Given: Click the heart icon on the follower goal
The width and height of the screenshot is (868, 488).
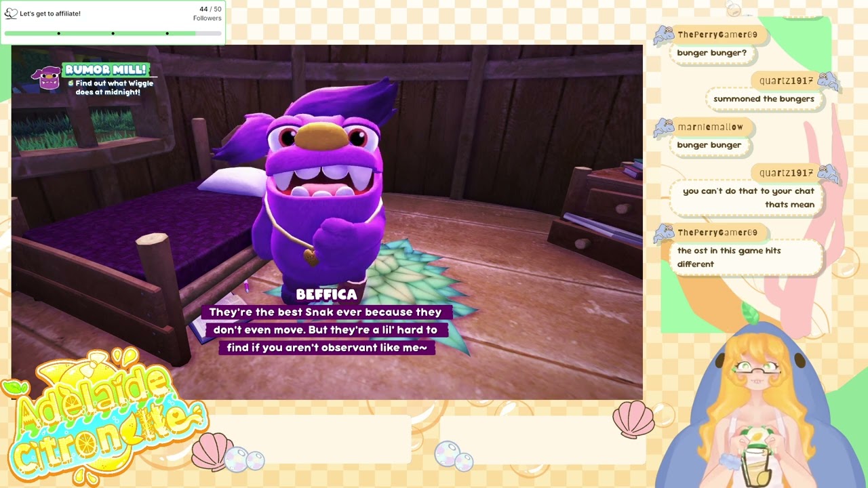Looking at the screenshot, I should tap(11, 14).
